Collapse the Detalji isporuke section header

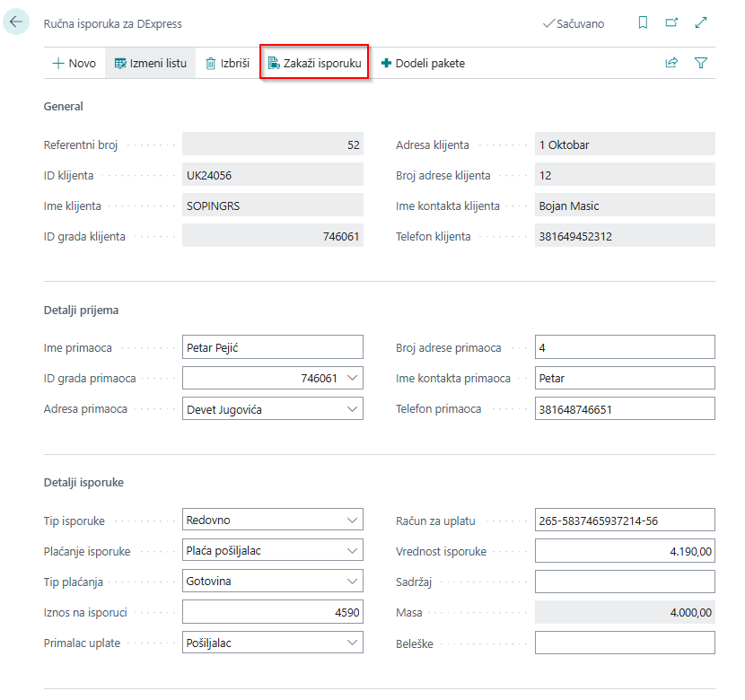tap(83, 483)
